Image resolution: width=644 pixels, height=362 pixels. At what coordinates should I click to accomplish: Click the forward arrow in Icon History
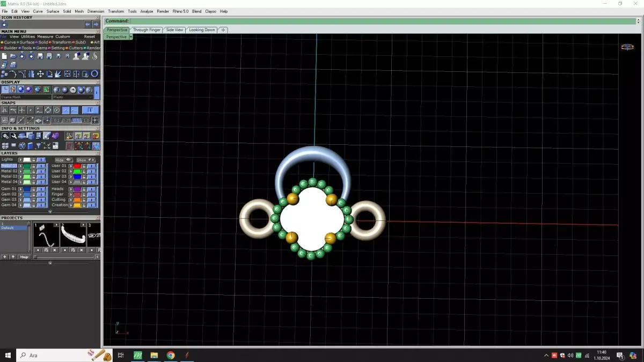click(96, 24)
